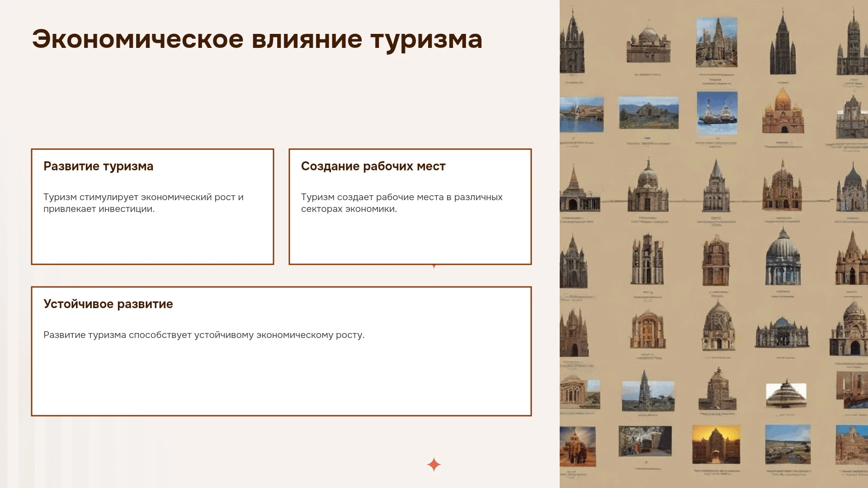Click the dark skyscraper tower illustration

click(x=783, y=43)
